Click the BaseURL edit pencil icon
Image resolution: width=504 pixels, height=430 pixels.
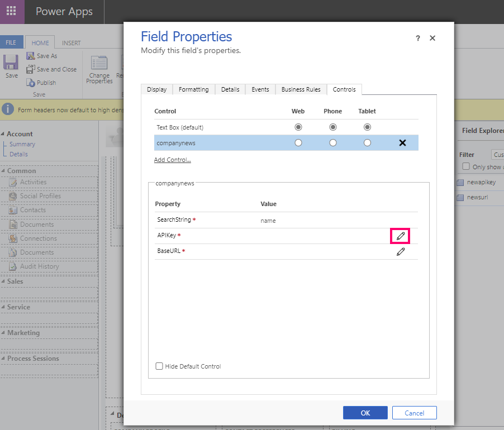[x=401, y=252]
